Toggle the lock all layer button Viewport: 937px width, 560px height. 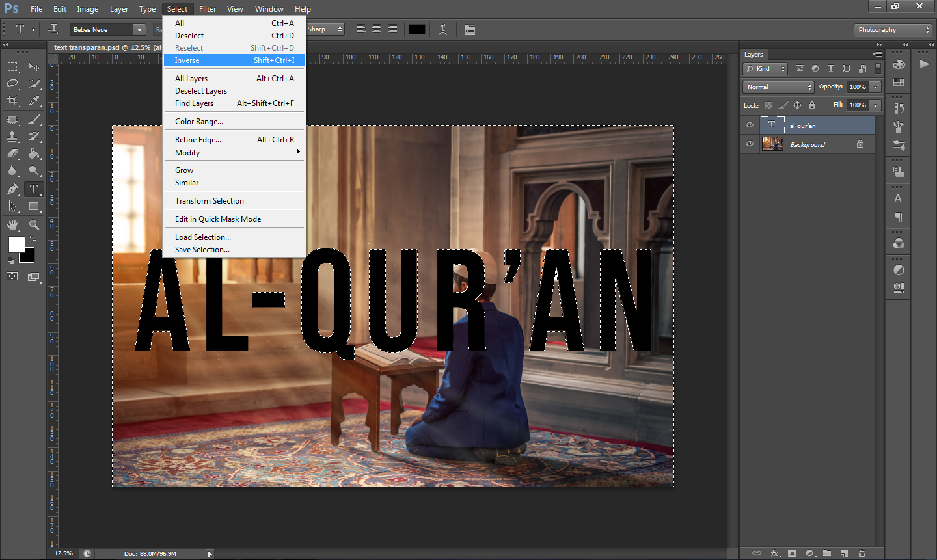point(812,105)
